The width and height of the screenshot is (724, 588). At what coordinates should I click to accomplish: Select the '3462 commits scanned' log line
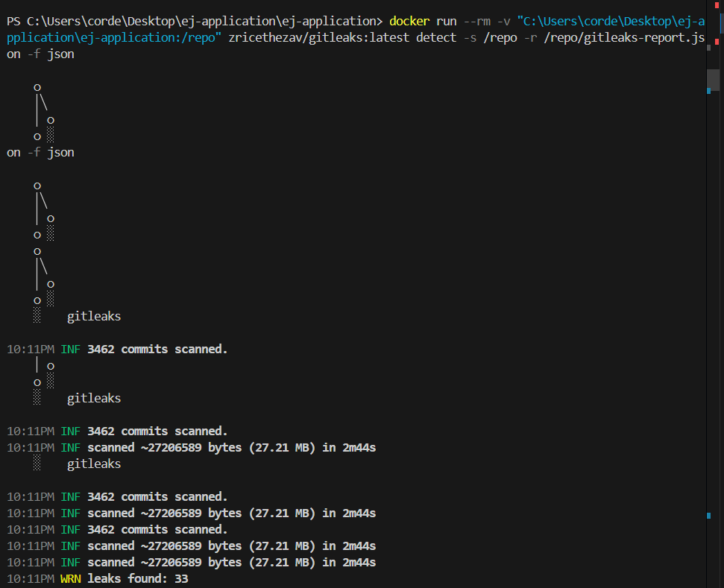[157, 349]
